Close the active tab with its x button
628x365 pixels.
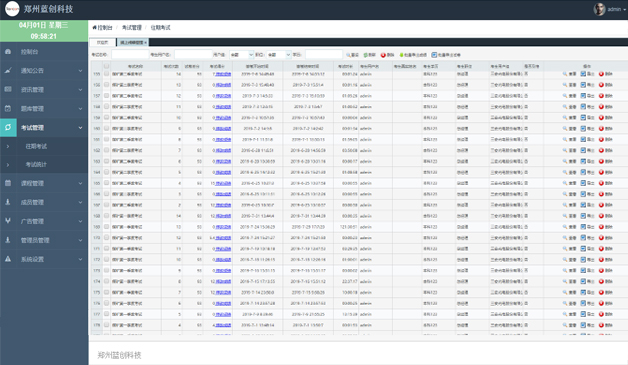(145, 42)
